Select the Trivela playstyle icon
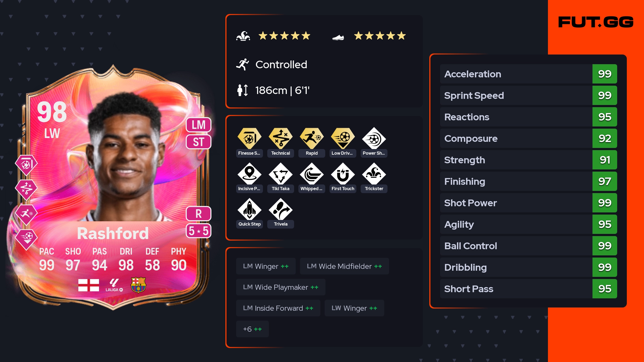Viewport: 644px width, 362px height. [x=281, y=209]
